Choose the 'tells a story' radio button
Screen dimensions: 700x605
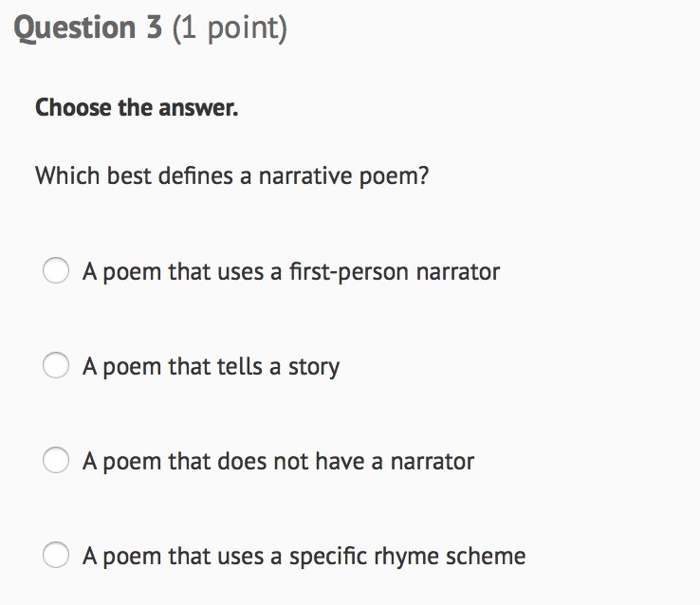tap(56, 366)
